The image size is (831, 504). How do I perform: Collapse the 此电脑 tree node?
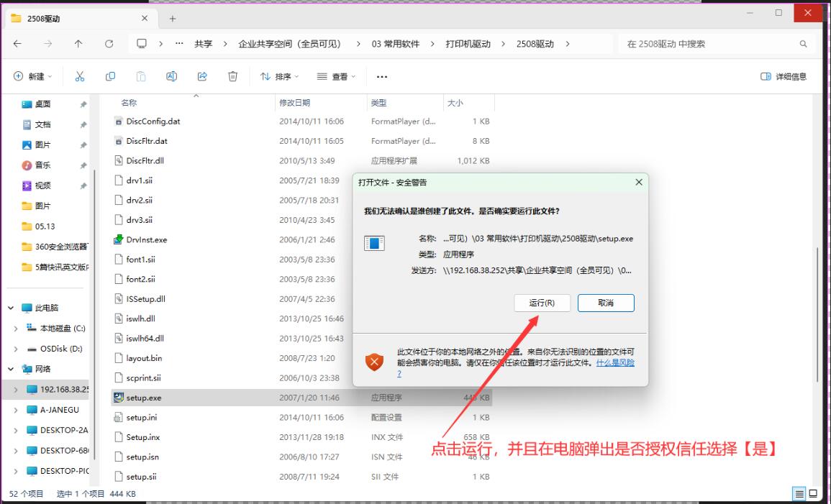pyautogui.click(x=11, y=308)
